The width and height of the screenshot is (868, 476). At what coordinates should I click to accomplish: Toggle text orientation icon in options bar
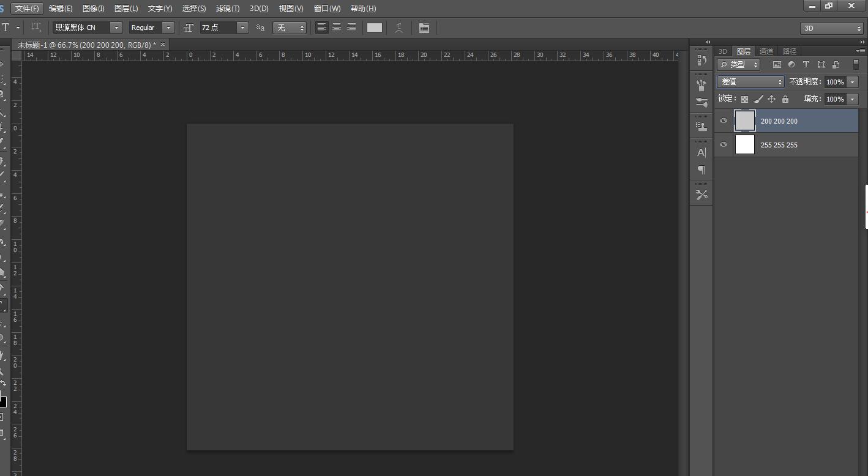tap(36, 28)
